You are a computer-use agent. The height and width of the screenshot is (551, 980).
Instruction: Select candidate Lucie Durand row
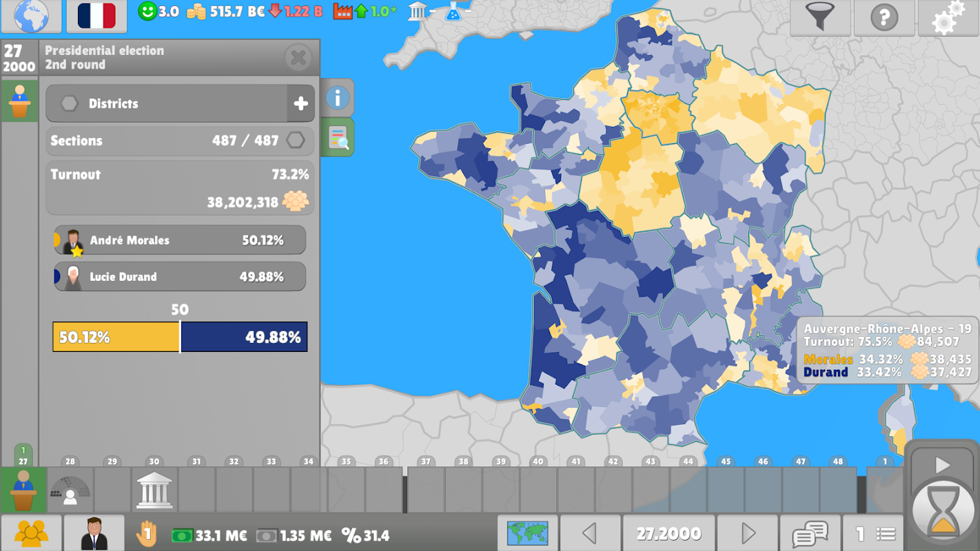180,277
